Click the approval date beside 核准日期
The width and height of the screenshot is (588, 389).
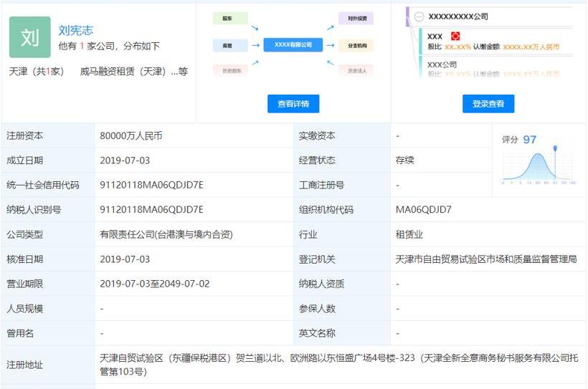pyautogui.click(x=125, y=259)
